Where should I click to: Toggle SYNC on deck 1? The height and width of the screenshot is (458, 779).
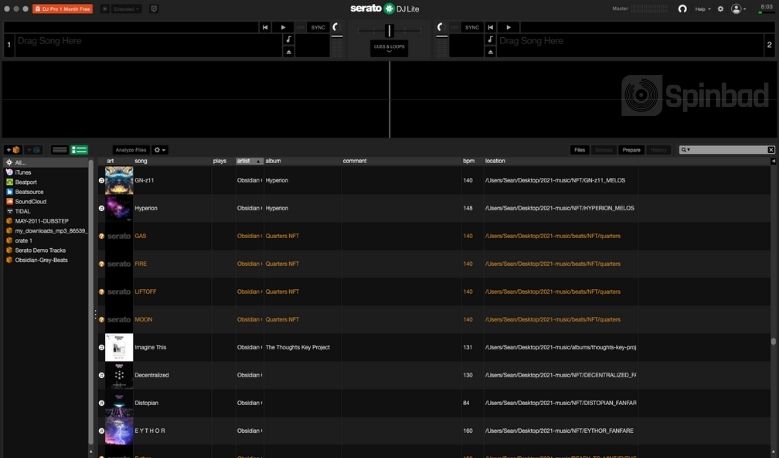click(x=318, y=27)
